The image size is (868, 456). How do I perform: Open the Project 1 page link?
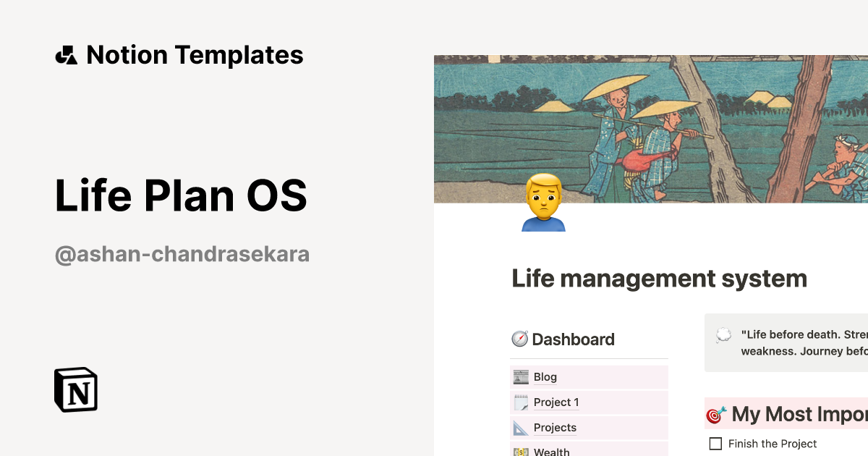point(555,402)
